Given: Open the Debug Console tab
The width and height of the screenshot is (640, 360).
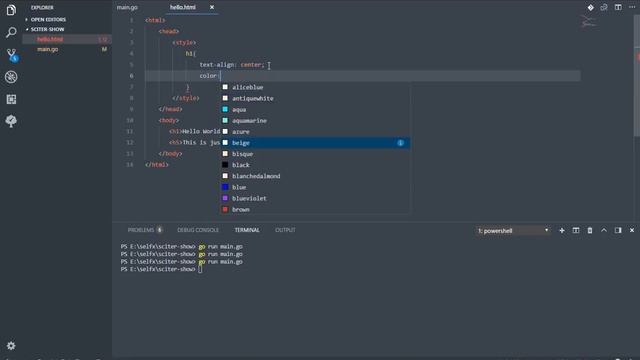Looking at the screenshot, I should (198, 230).
